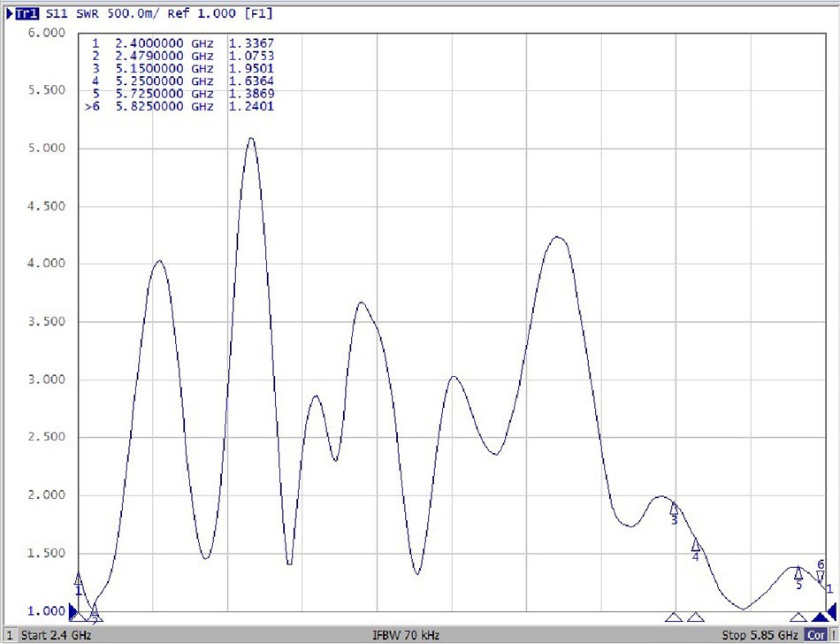Click marker 2 triangle on the trace

tap(95, 610)
